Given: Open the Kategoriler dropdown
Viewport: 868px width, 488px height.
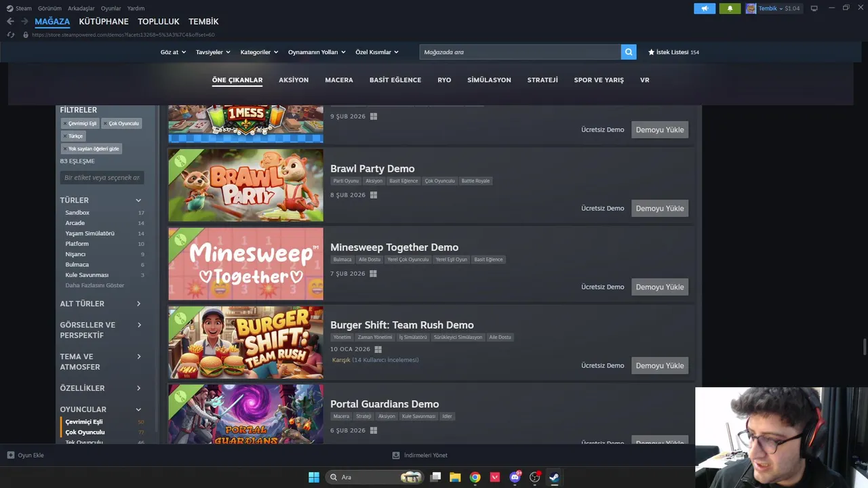Looking at the screenshot, I should (x=259, y=52).
